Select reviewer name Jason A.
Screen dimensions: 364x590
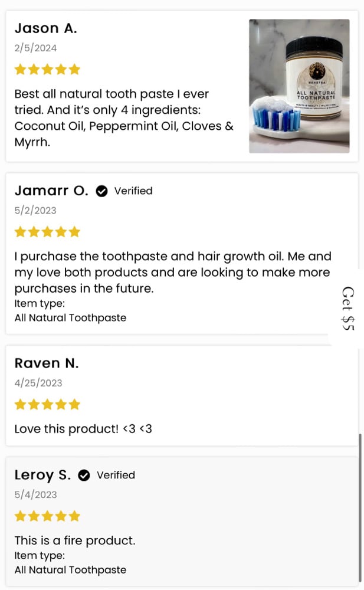coord(45,28)
